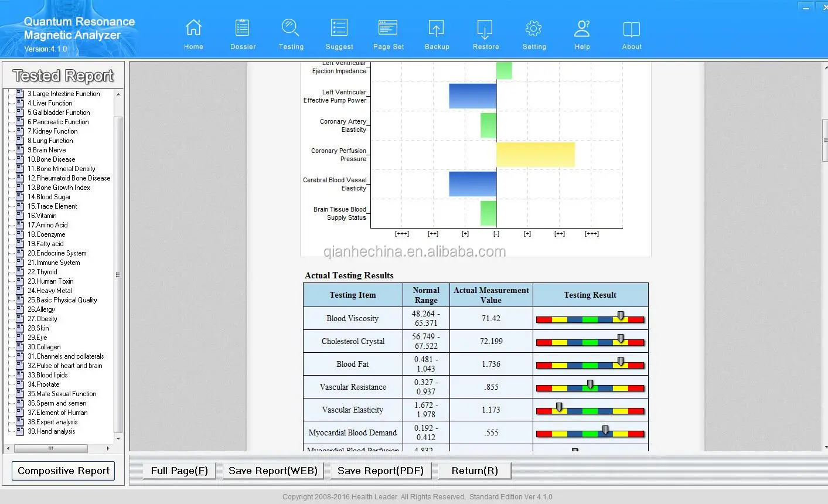Select 39.Hand analysis tree entry
This screenshot has height=504, width=828.
tap(52, 431)
